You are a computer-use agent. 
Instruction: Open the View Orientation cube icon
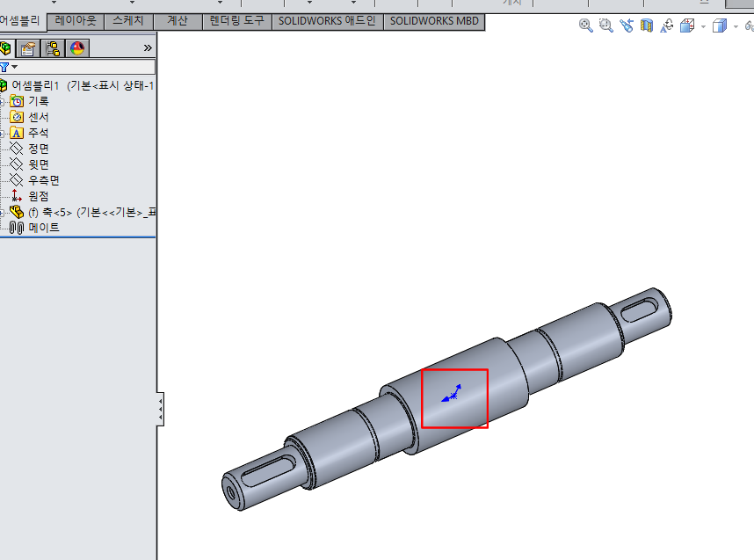(x=686, y=26)
